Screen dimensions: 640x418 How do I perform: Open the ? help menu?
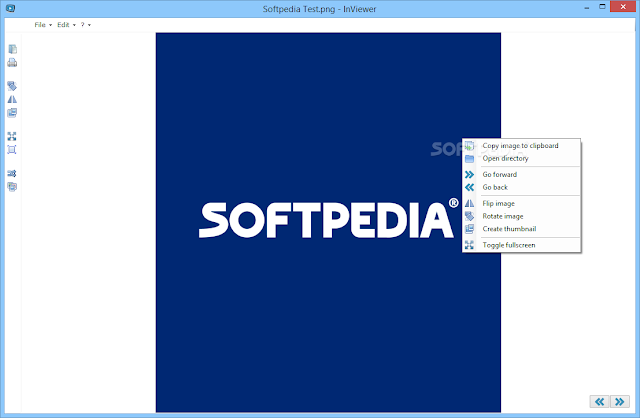pyautogui.click(x=85, y=25)
